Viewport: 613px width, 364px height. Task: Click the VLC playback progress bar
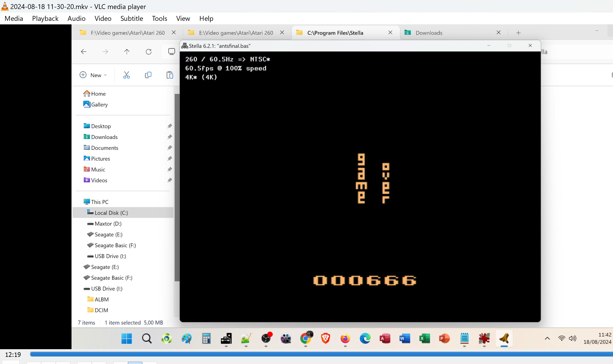pos(319,354)
